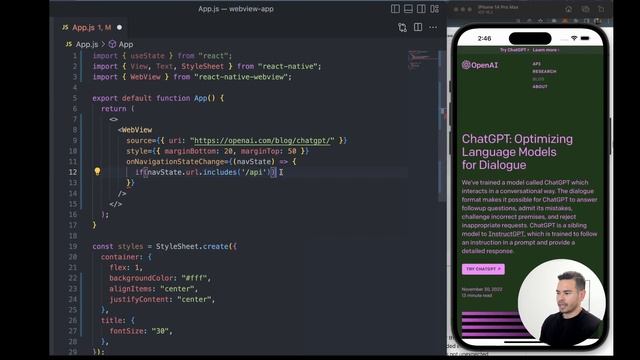Click the 2:46 clock in the iPhone status bar
The image size is (640, 360).
click(484, 38)
